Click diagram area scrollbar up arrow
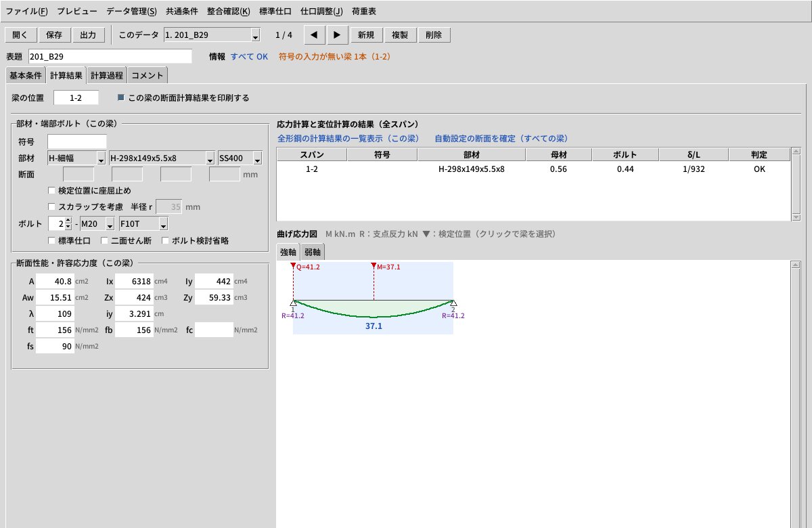The height and width of the screenshot is (528, 812). point(796,265)
